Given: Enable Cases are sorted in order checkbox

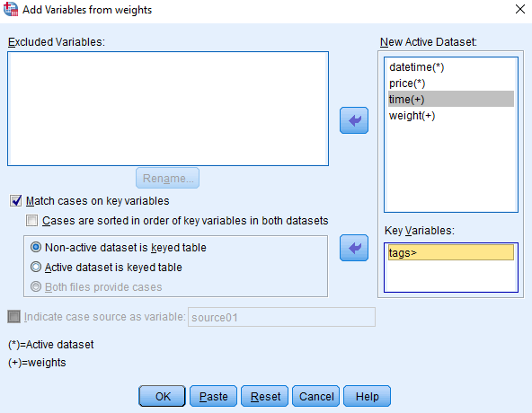Looking at the screenshot, I should coord(31,220).
